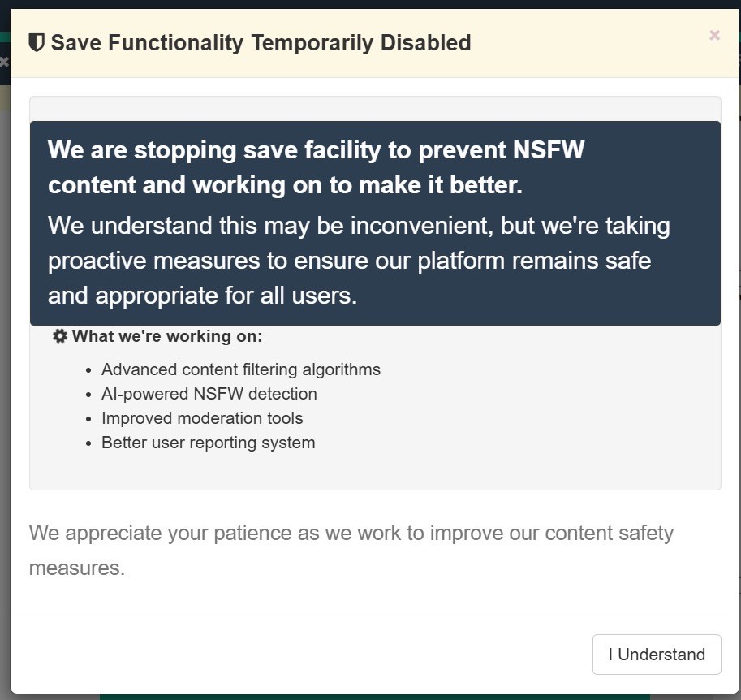The width and height of the screenshot is (741, 700).
Task: Click the What we're working on label
Action: click(167, 336)
